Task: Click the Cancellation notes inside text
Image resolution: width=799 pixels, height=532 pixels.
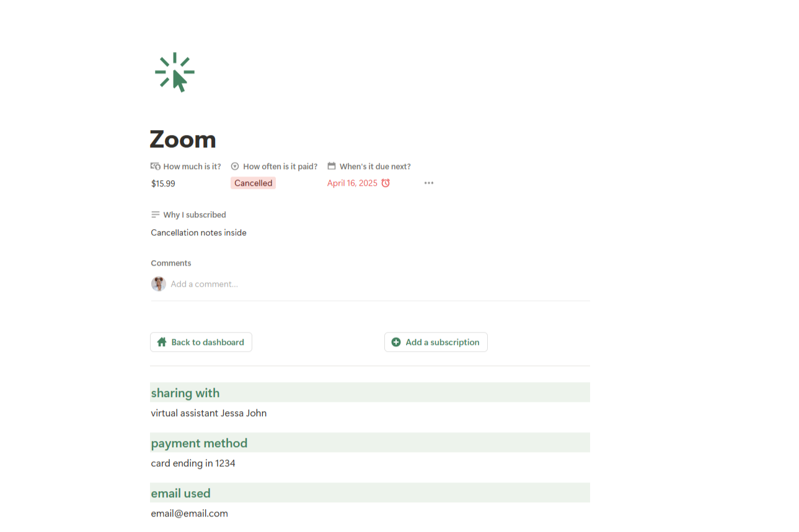Action: (198, 233)
